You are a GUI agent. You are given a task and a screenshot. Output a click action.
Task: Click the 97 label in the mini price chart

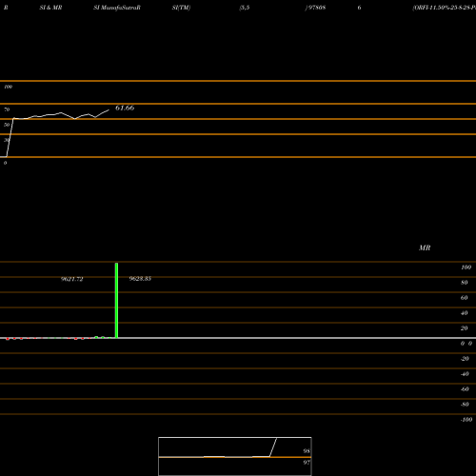[307, 463]
